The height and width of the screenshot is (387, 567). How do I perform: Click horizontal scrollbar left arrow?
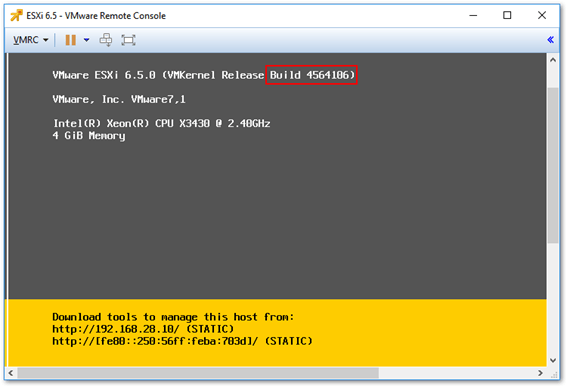tap(11, 373)
